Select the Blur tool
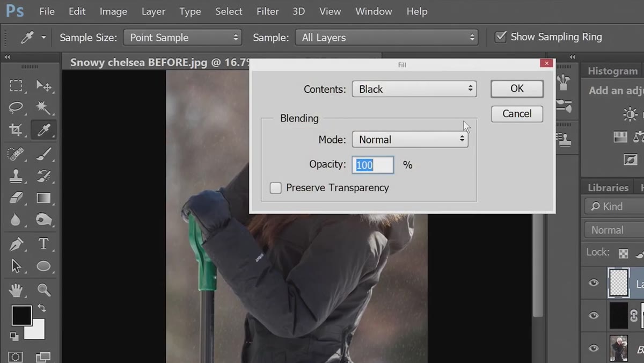644x363 pixels. coord(16,219)
